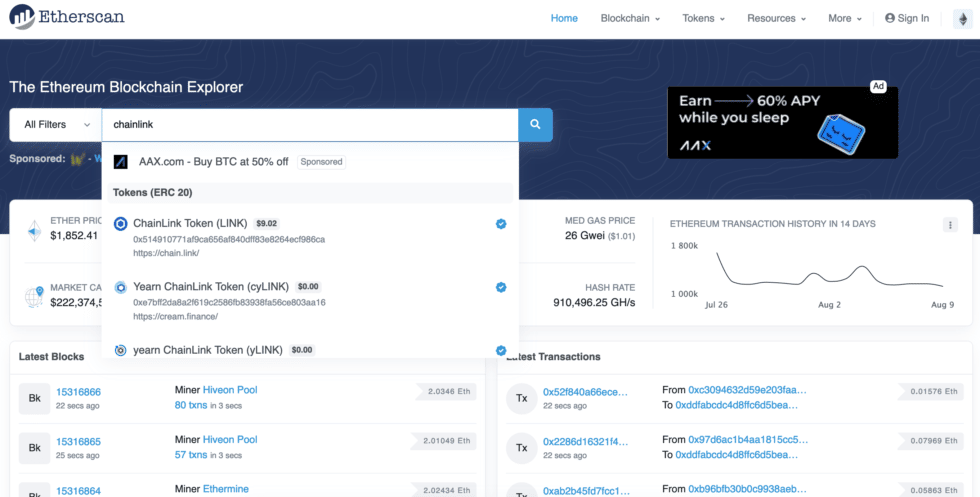Open the transaction history chart options menu
This screenshot has width=980, height=497.
click(x=950, y=225)
